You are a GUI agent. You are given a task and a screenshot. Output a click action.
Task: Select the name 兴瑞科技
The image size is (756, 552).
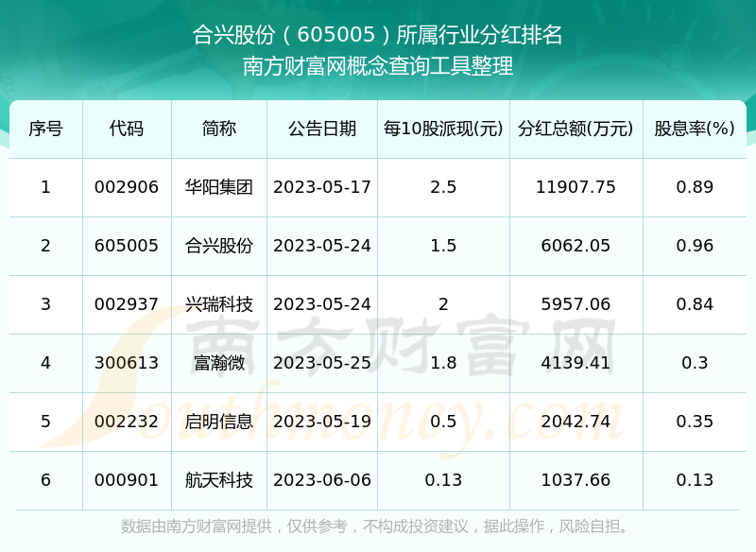pos(219,304)
